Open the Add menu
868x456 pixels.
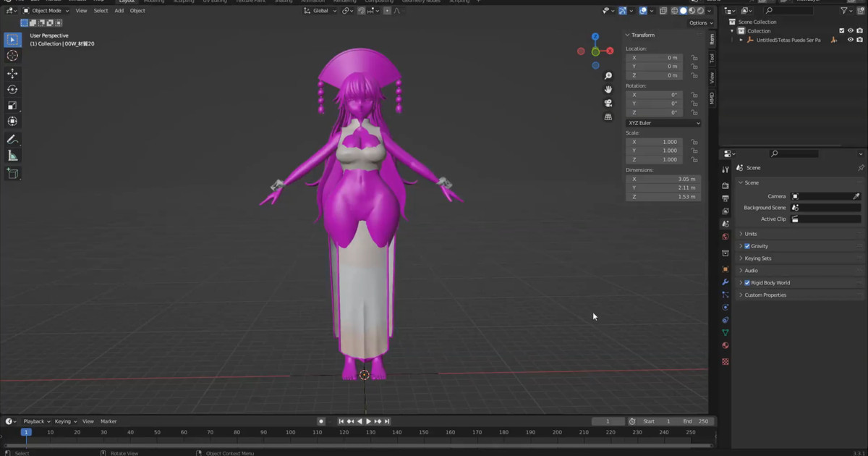(119, 11)
